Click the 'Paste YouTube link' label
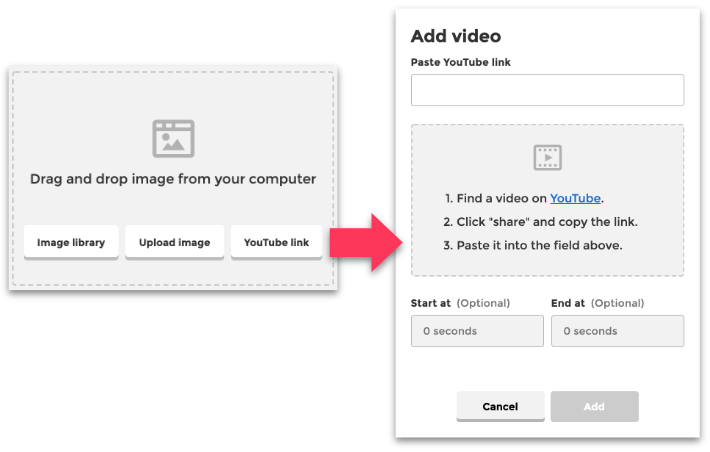Viewport: 710px width, 452px height. tap(461, 63)
